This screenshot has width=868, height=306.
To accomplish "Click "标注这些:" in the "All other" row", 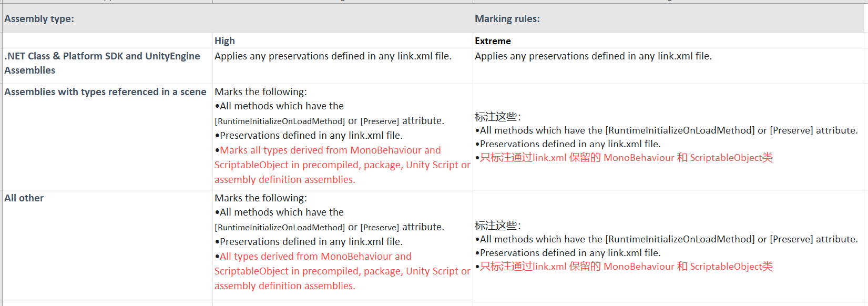I will point(497,226).
